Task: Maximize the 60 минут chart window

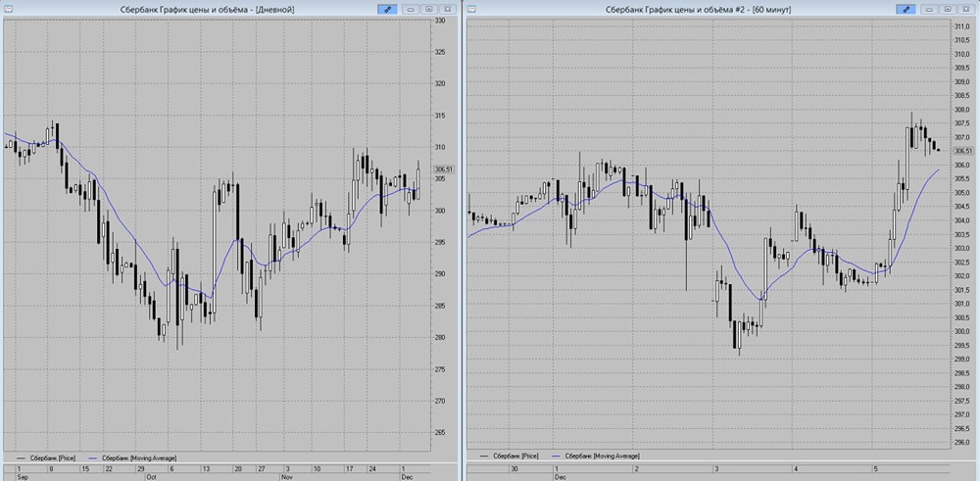Action: 948,10
